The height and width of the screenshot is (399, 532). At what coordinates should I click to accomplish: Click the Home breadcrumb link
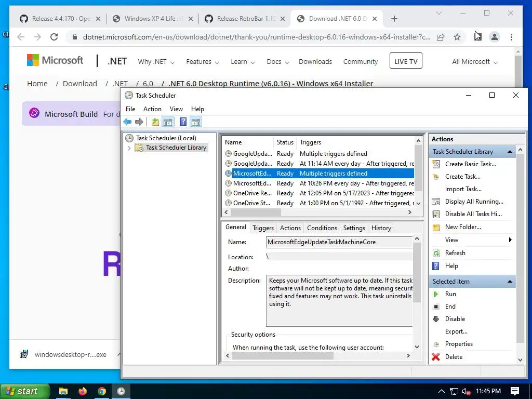tap(37, 84)
